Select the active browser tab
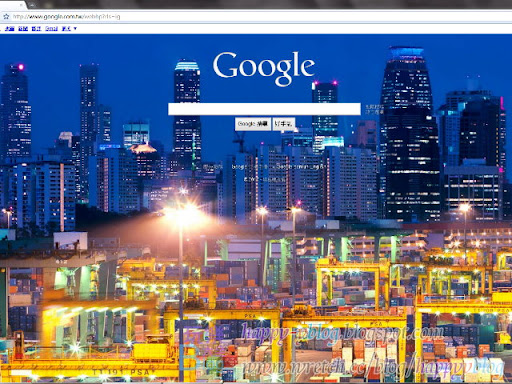 click(9, 4)
